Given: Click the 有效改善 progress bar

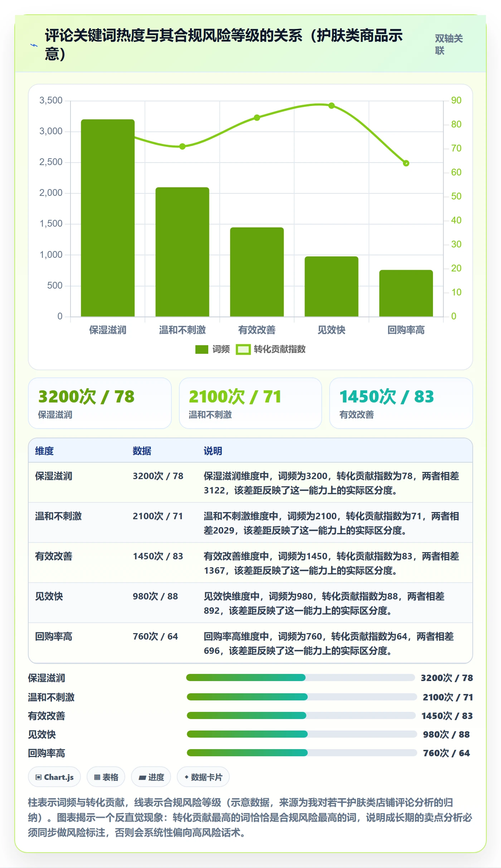Looking at the screenshot, I should coord(301,715).
